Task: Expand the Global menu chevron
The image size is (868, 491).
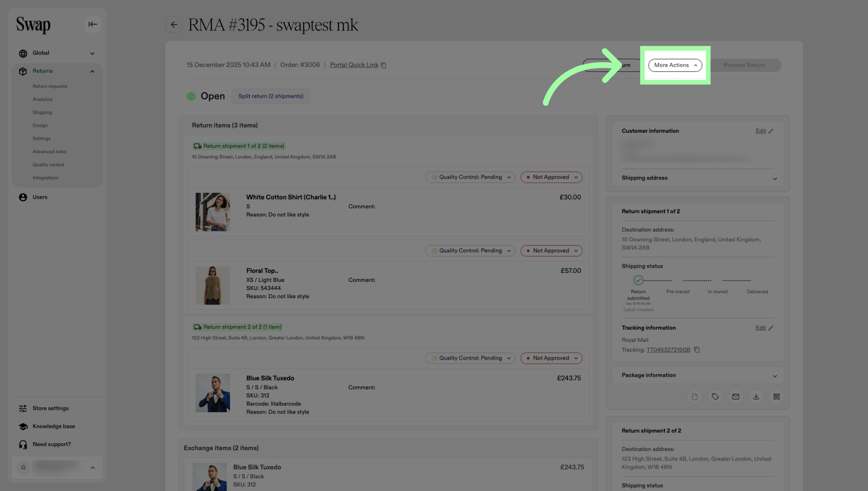Action: point(92,54)
